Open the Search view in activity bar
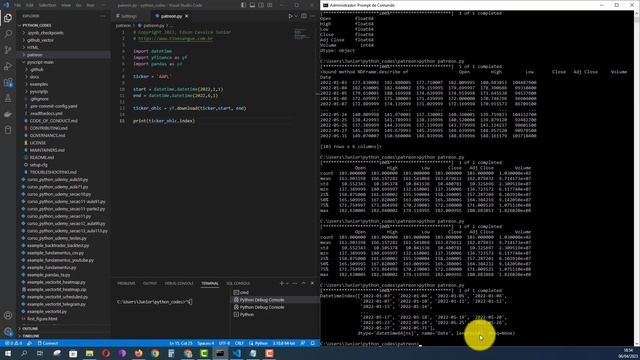 (x=8, y=34)
